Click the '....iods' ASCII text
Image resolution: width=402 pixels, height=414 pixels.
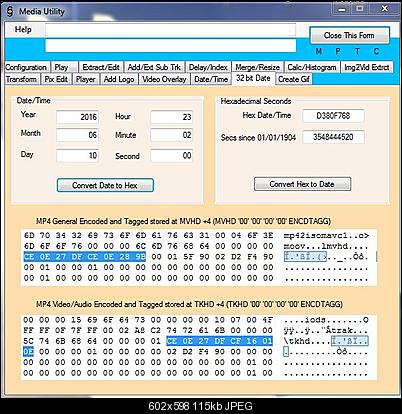[305, 320]
